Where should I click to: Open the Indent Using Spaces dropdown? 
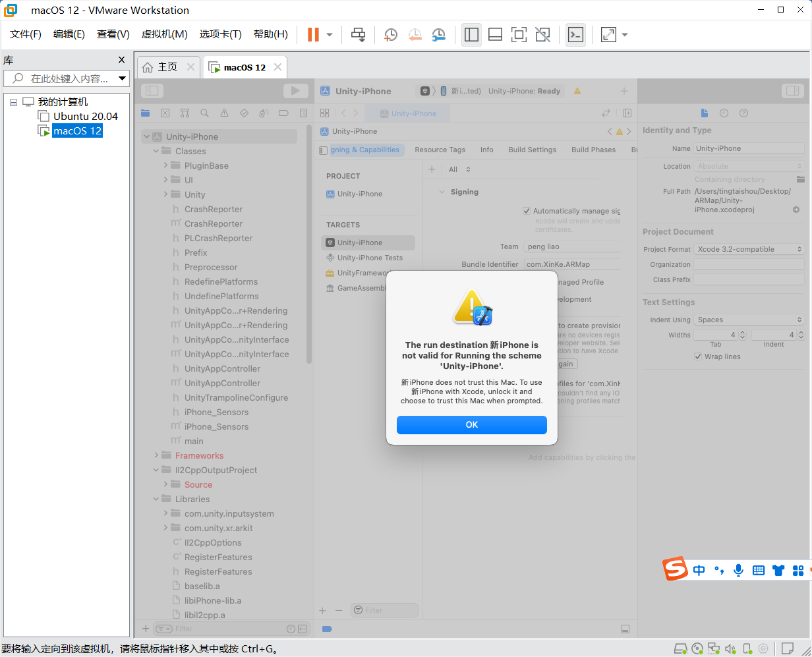749,320
